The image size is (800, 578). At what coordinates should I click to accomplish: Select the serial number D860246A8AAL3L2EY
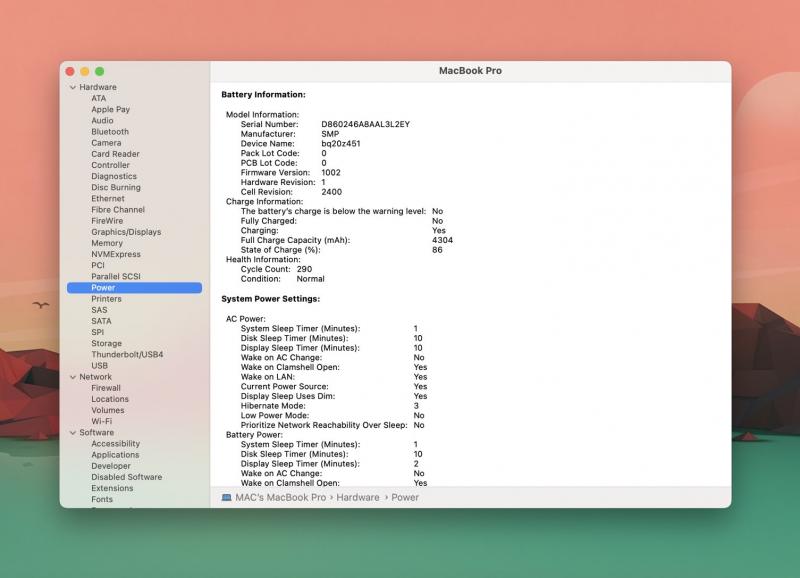[x=366, y=124]
